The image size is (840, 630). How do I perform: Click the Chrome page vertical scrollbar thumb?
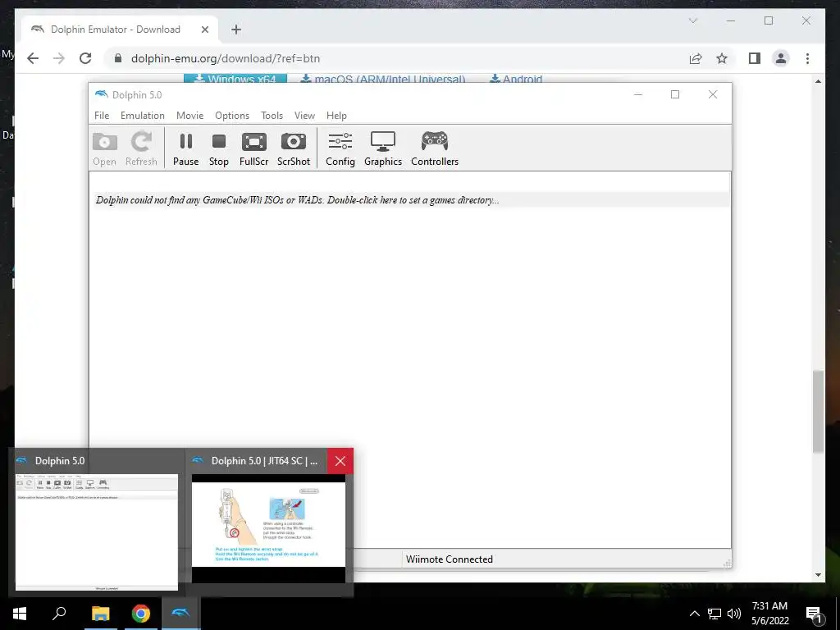(818, 412)
